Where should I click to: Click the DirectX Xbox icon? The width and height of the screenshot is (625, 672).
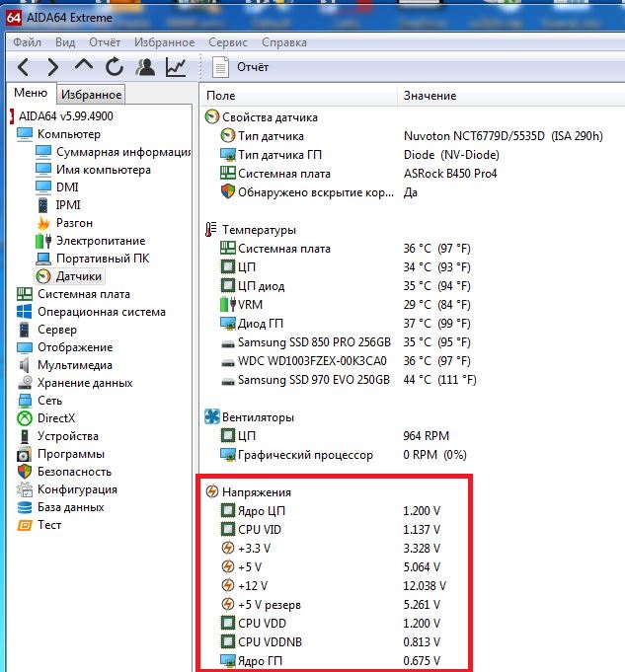point(25,418)
